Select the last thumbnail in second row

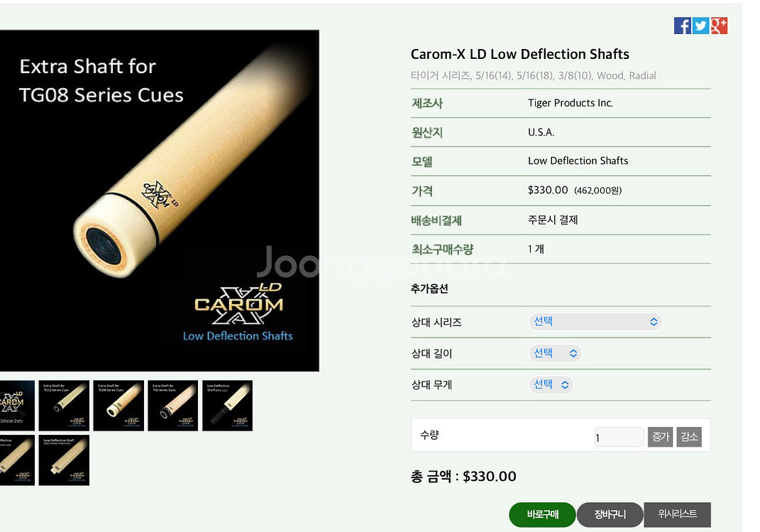64,460
